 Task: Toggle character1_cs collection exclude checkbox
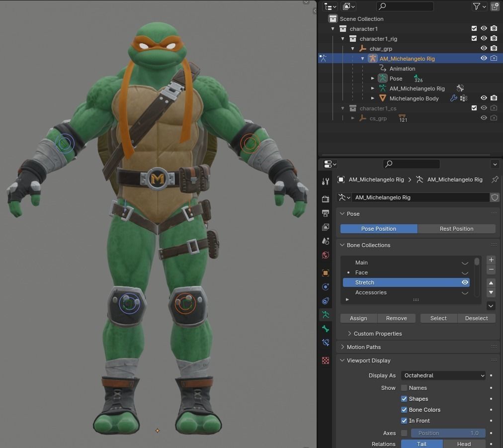point(474,108)
